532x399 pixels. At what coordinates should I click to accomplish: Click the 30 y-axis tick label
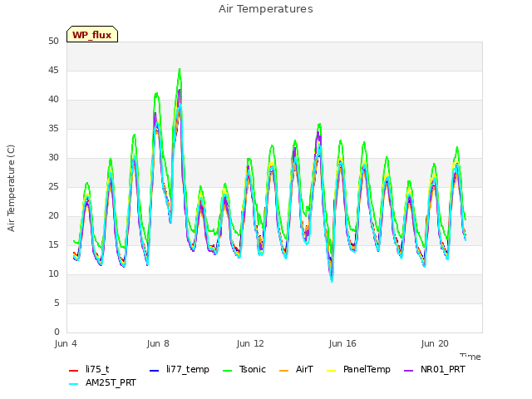53,158
